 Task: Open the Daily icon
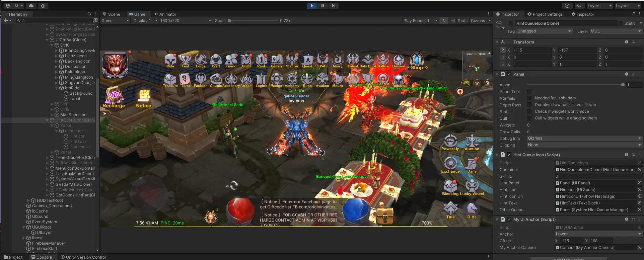pyautogui.click(x=472, y=165)
